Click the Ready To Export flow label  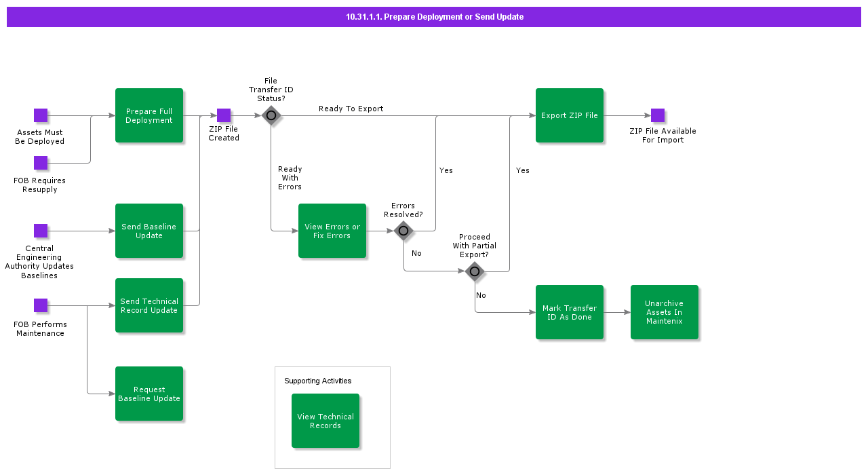coord(351,109)
